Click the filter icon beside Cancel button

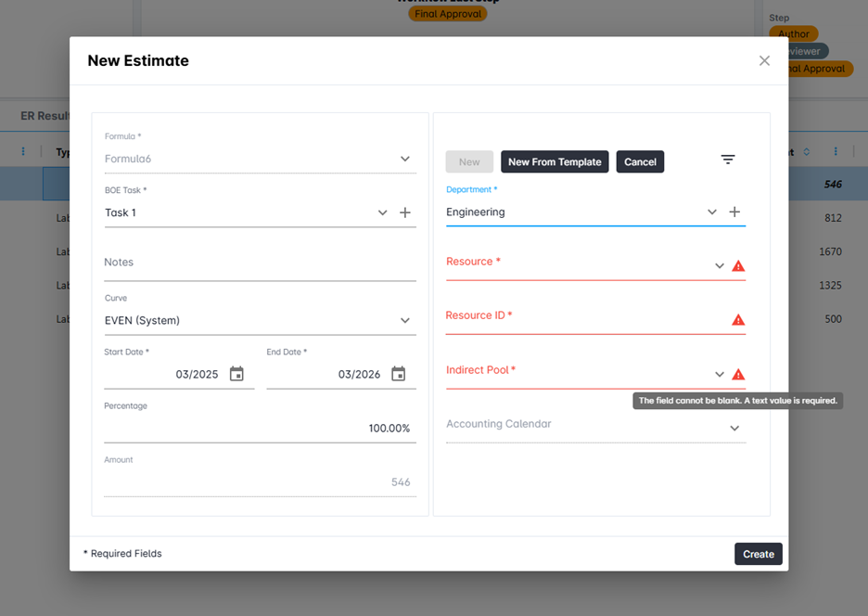728,160
